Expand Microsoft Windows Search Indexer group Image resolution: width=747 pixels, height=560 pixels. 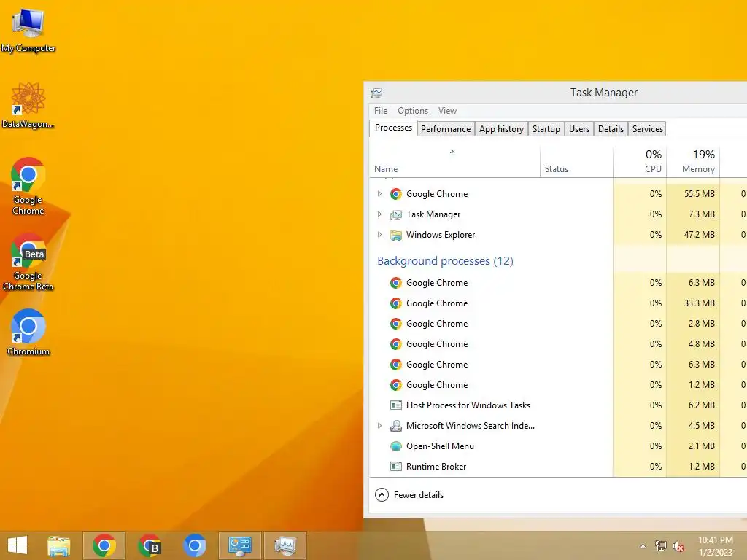click(379, 426)
